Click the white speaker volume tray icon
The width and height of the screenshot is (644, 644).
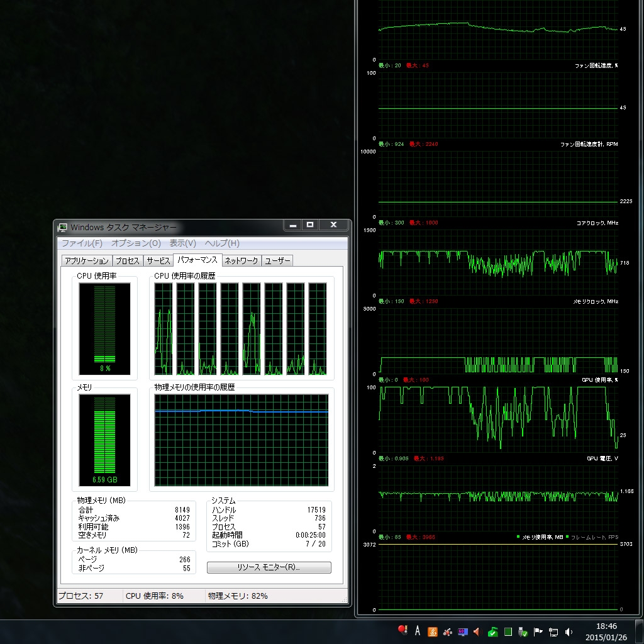[569, 631]
